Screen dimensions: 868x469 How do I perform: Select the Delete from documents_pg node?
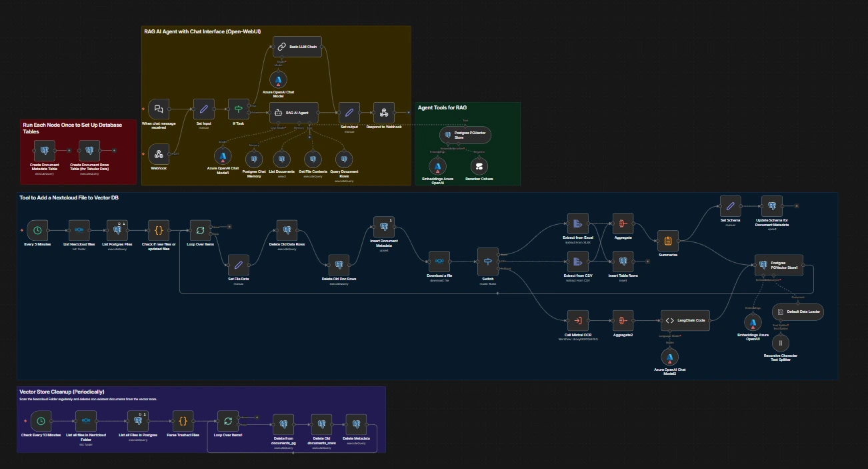pyautogui.click(x=283, y=424)
